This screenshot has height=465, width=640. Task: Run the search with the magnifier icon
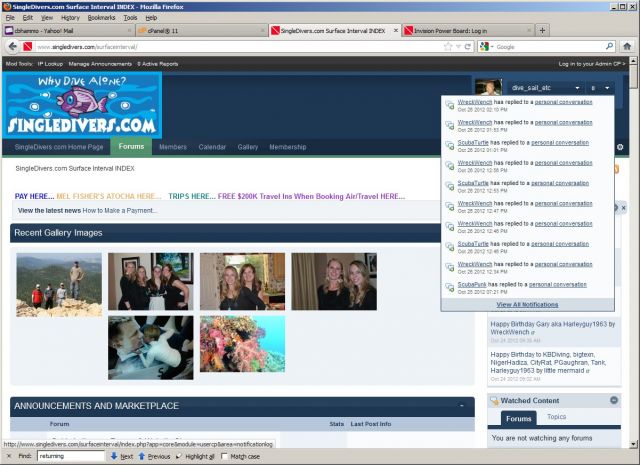(x=609, y=46)
